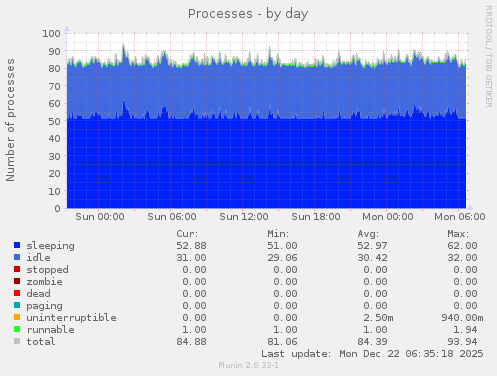Click the 'Munin 2.0.33-1' footer text
Screen dimensions: 497x376
click(248, 365)
